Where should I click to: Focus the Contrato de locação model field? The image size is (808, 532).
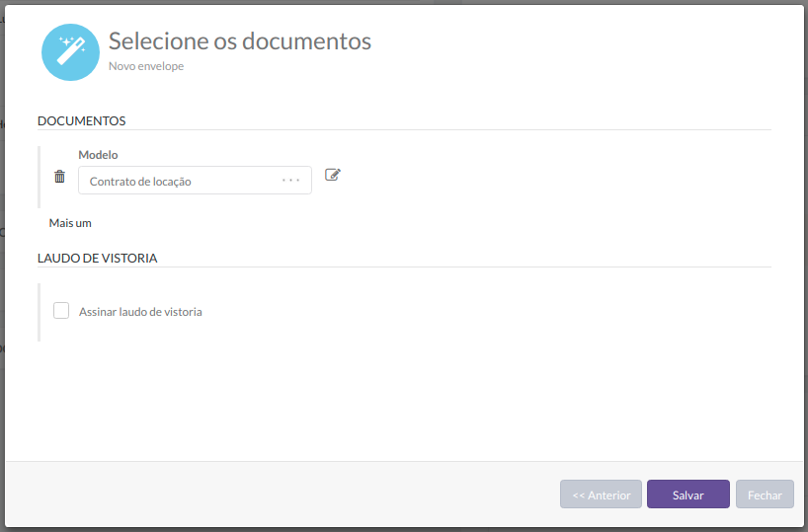tap(195, 181)
